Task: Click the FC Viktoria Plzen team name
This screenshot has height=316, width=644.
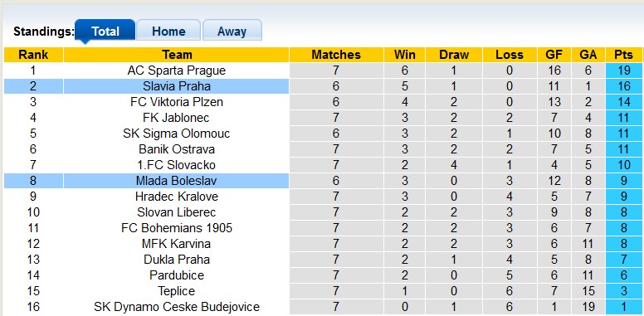Action: click(177, 102)
